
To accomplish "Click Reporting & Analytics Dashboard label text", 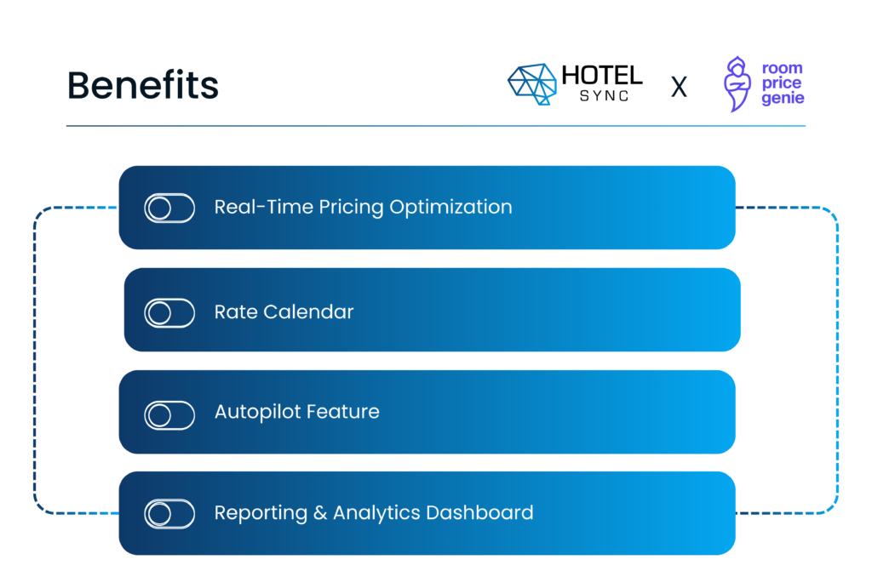I will pos(374,512).
